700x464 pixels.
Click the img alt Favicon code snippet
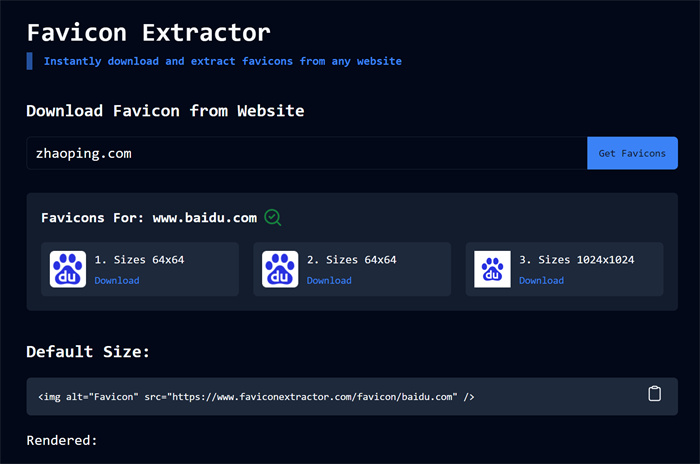click(256, 397)
